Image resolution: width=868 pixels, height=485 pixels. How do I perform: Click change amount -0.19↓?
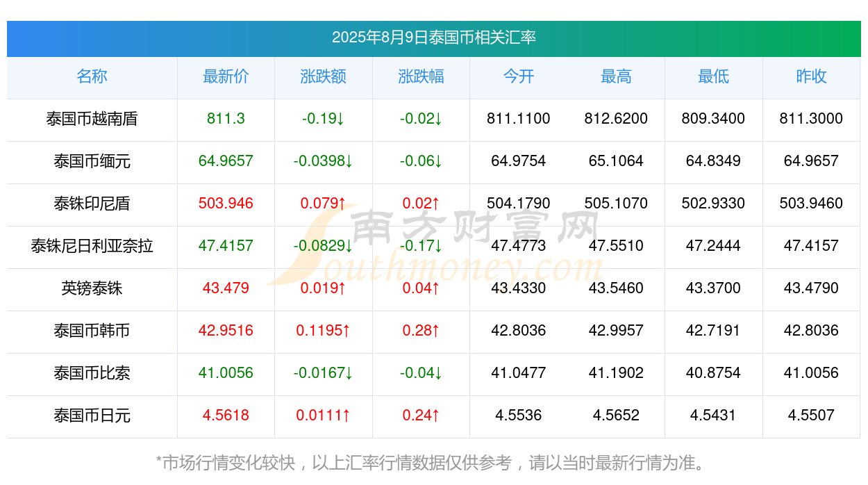[x=324, y=119]
